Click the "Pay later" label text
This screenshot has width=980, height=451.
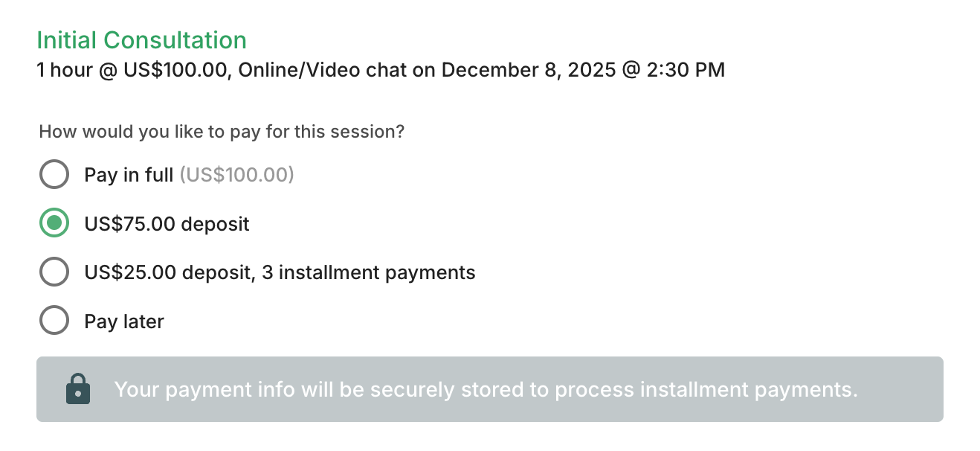coord(124,322)
